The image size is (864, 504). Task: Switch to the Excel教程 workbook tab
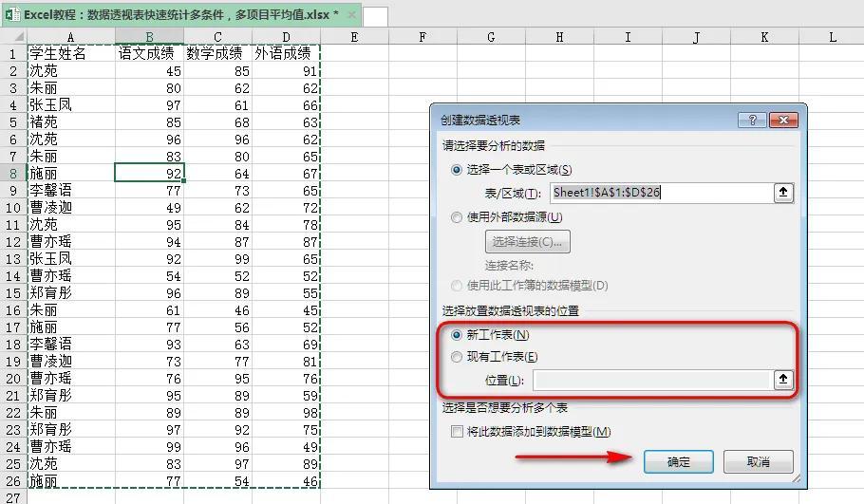pos(180,15)
